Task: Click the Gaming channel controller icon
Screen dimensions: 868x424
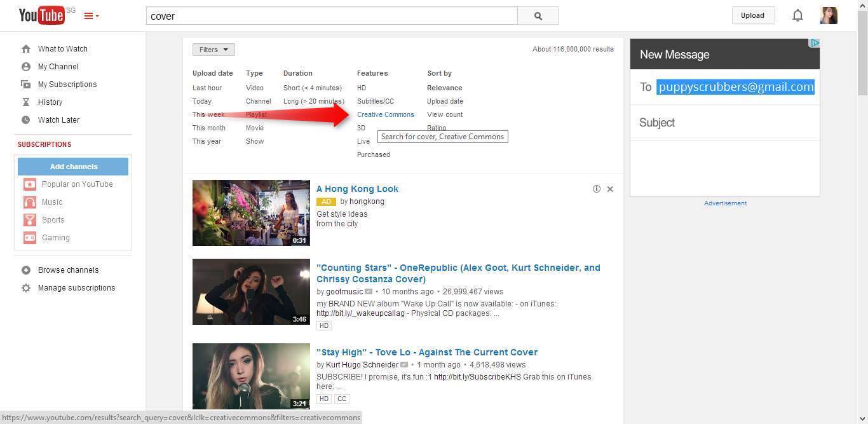Action: pos(30,238)
